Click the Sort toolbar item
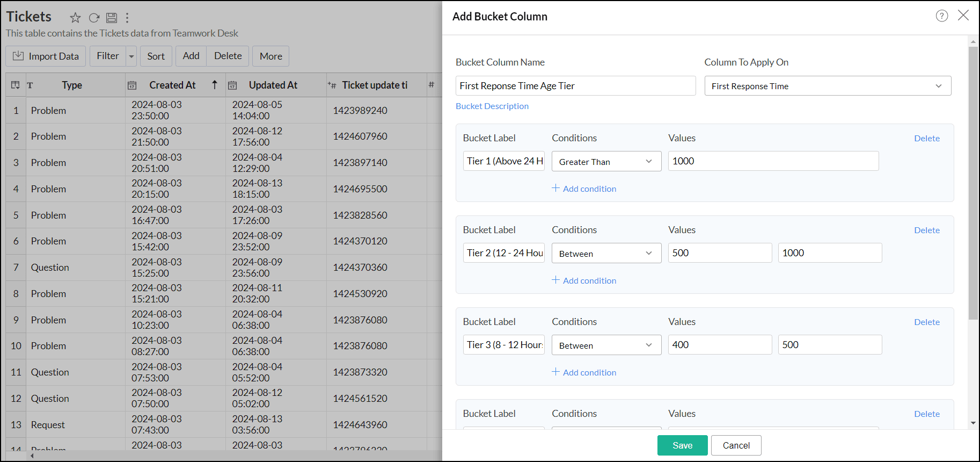 pyautogui.click(x=156, y=56)
